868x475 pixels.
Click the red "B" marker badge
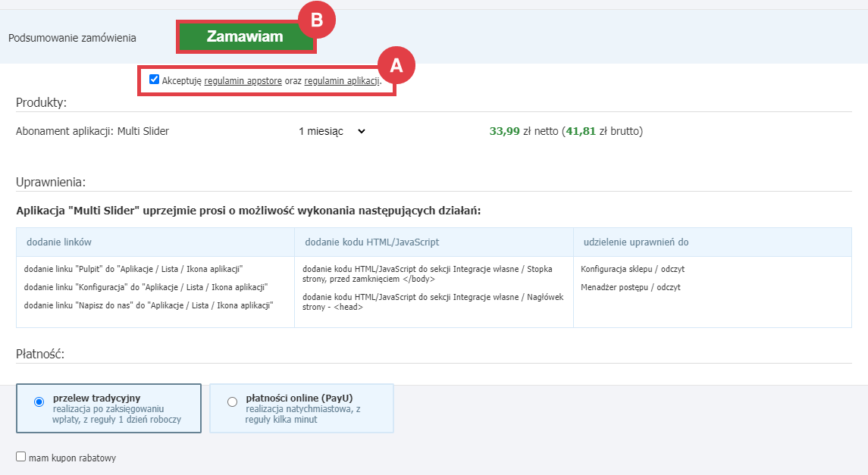[316, 20]
